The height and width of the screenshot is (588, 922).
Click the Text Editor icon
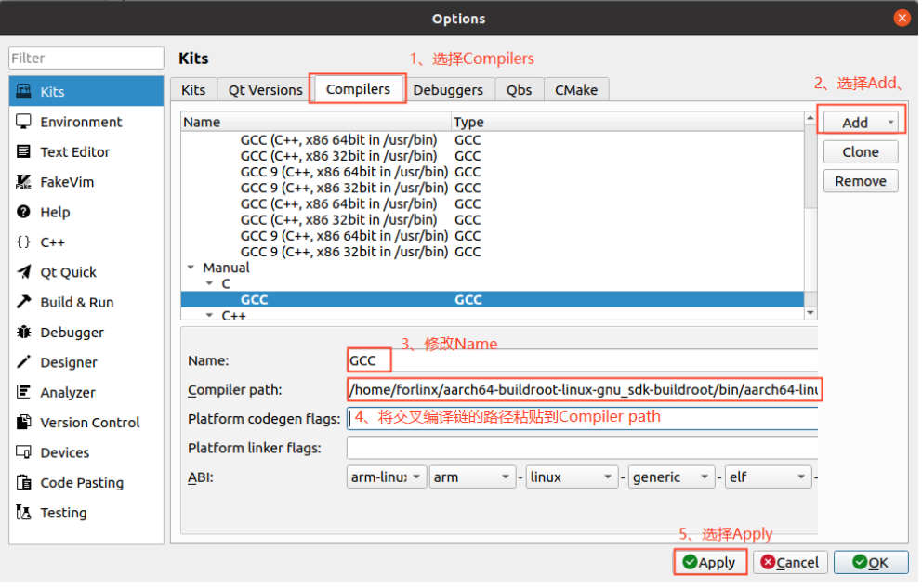click(x=23, y=151)
